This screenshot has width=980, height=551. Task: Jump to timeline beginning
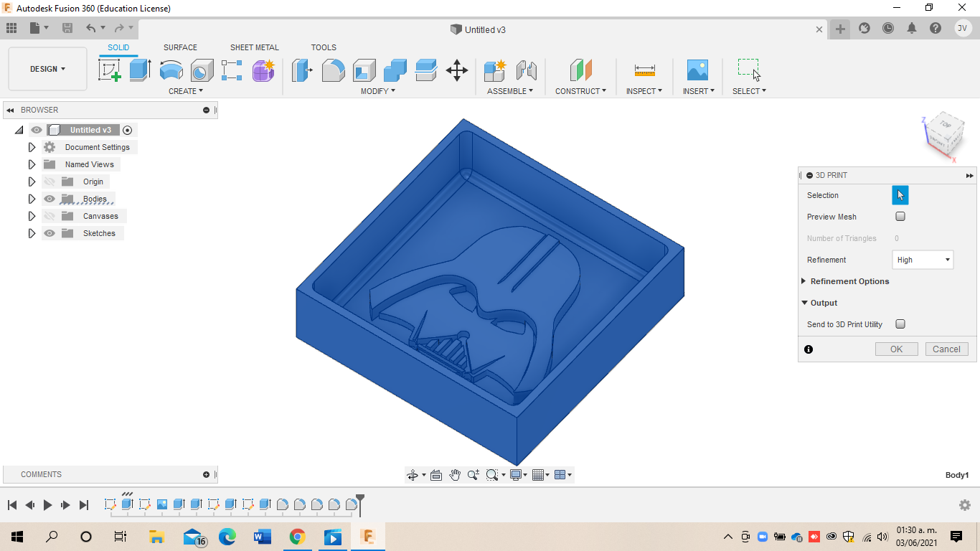(12, 505)
